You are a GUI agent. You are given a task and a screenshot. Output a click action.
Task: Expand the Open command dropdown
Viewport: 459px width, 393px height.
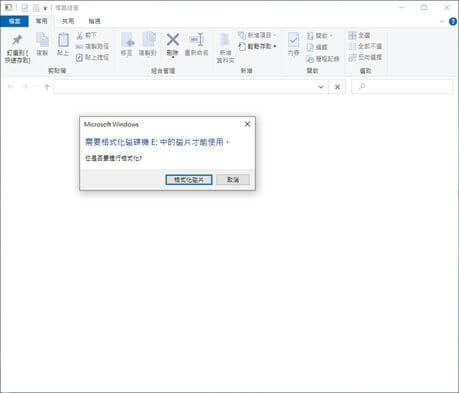(x=332, y=36)
